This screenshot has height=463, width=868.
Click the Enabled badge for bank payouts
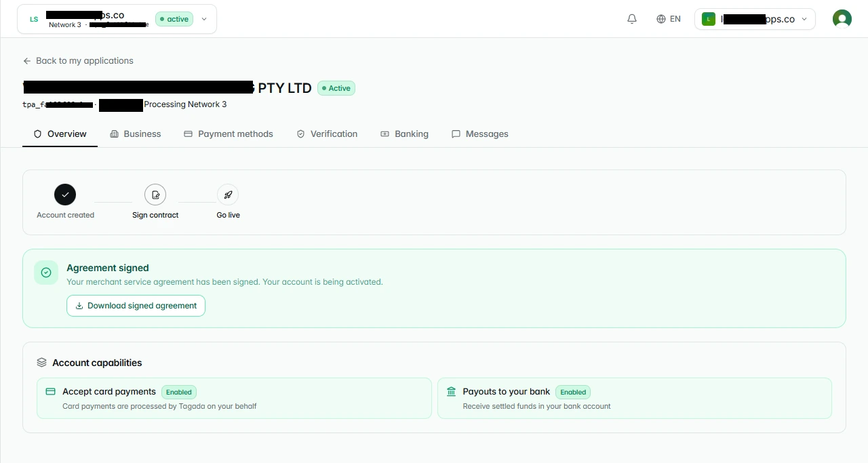tap(573, 392)
